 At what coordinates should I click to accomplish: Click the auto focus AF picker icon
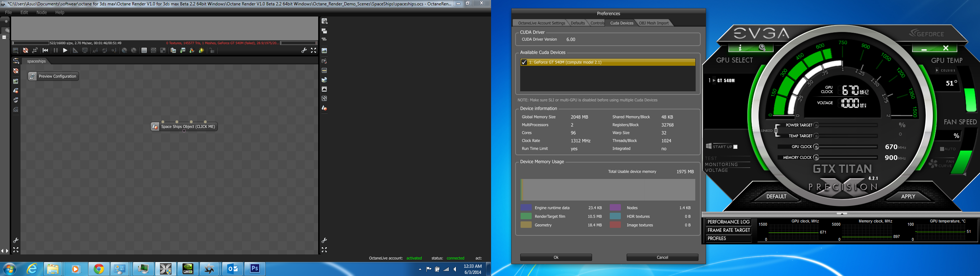(95, 51)
